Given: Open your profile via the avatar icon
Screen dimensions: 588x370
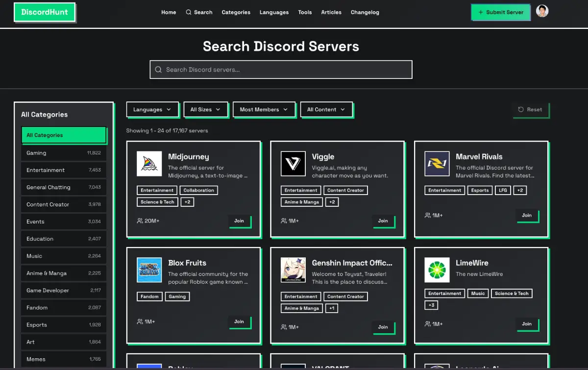Looking at the screenshot, I should pyautogui.click(x=542, y=11).
